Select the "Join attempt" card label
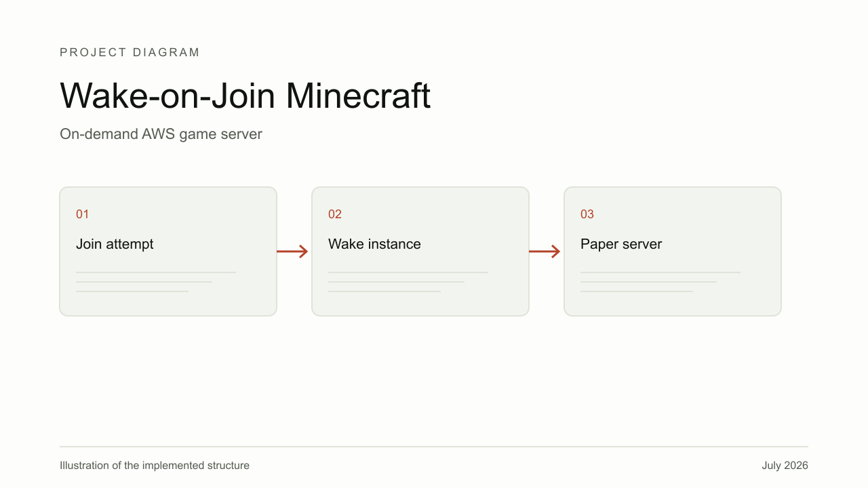The height and width of the screenshot is (488, 868). (x=115, y=244)
